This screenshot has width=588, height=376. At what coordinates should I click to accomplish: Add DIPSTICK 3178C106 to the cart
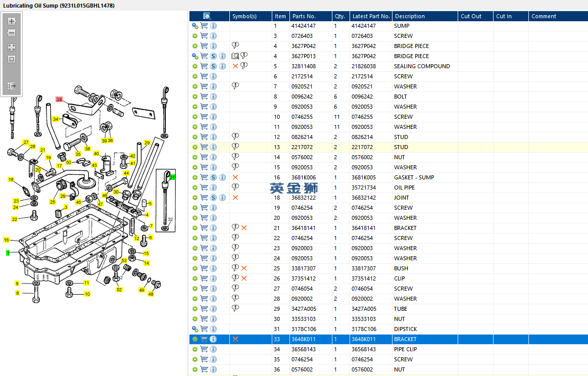(x=205, y=329)
